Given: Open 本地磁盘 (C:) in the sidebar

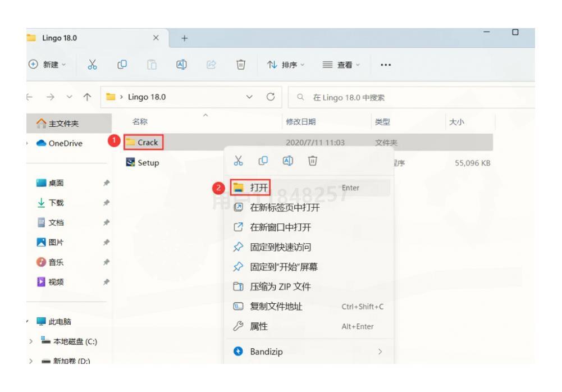Looking at the screenshot, I should (x=69, y=341).
